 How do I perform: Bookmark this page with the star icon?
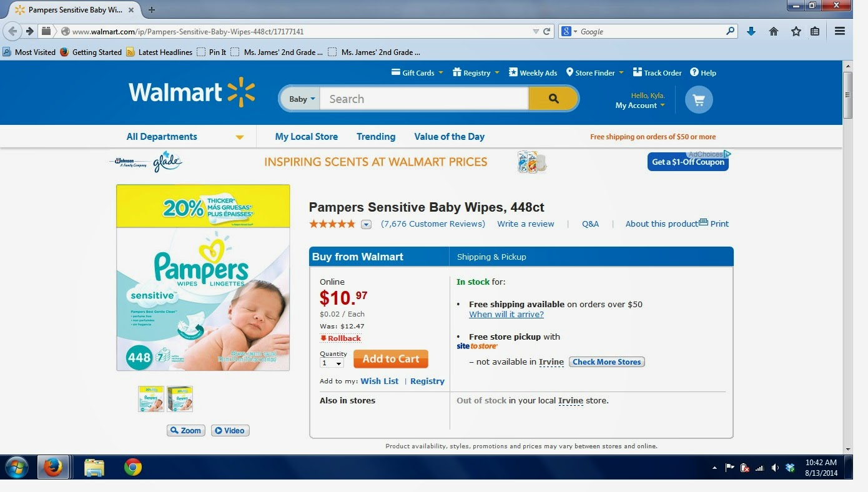tap(796, 31)
